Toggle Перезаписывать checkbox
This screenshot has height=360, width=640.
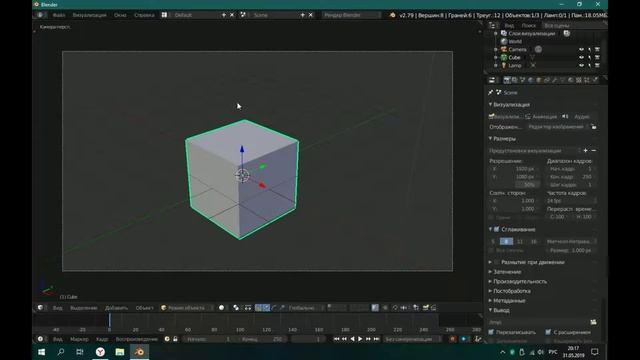[x=491, y=332]
